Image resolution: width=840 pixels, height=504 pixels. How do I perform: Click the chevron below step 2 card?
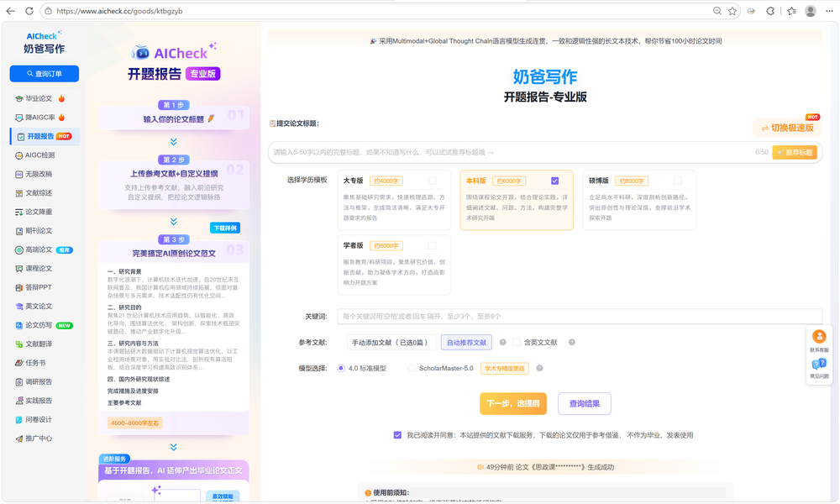174,222
